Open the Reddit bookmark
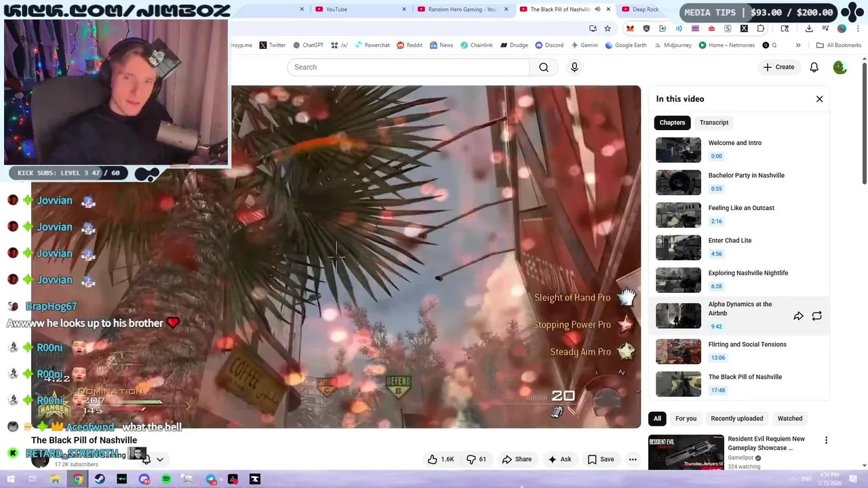This screenshot has height=488, width=868. (x=410, y=45)
